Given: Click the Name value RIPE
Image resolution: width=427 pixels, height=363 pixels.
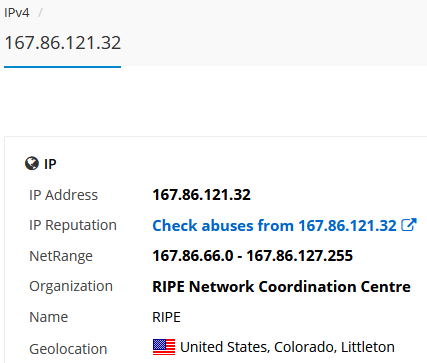Looking at the screenshot, I should point(166,317).
